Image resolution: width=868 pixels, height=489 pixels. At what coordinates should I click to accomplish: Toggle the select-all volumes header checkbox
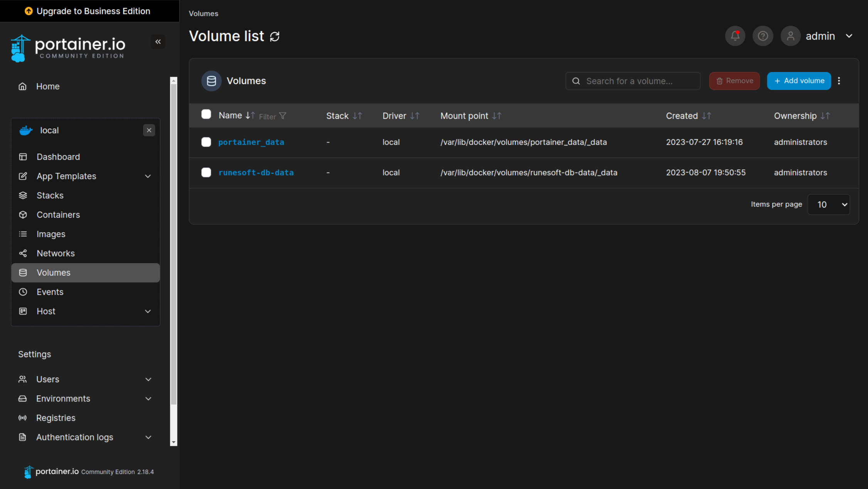coord(206,115)
